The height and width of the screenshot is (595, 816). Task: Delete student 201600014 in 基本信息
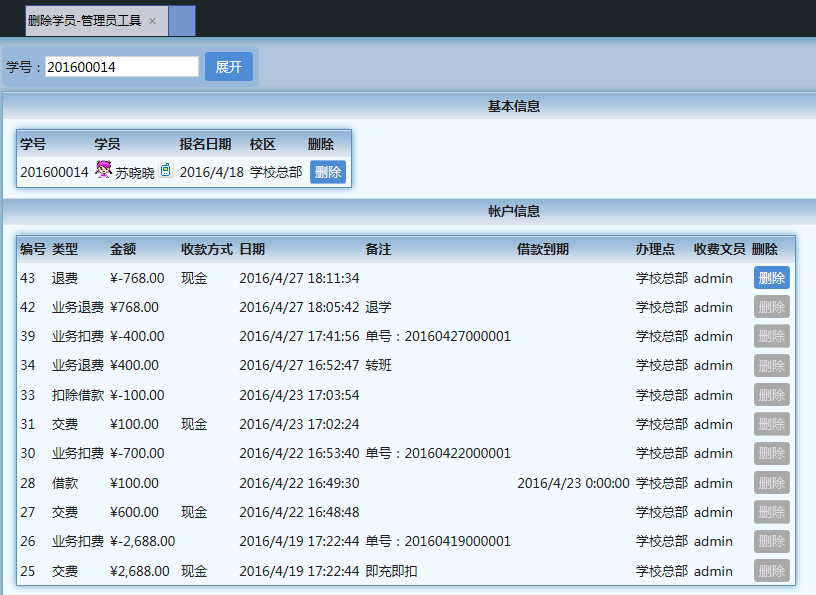pyautogui.click(x=328, y=172)
